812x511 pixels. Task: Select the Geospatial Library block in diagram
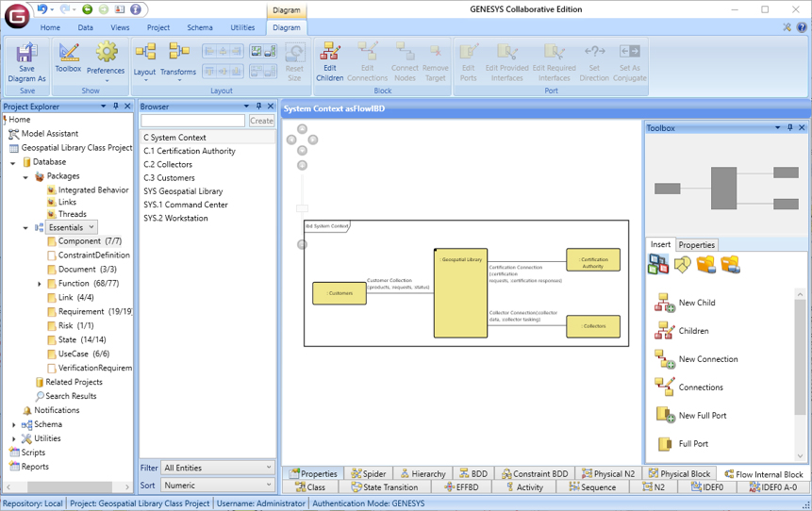click(460, 292)
